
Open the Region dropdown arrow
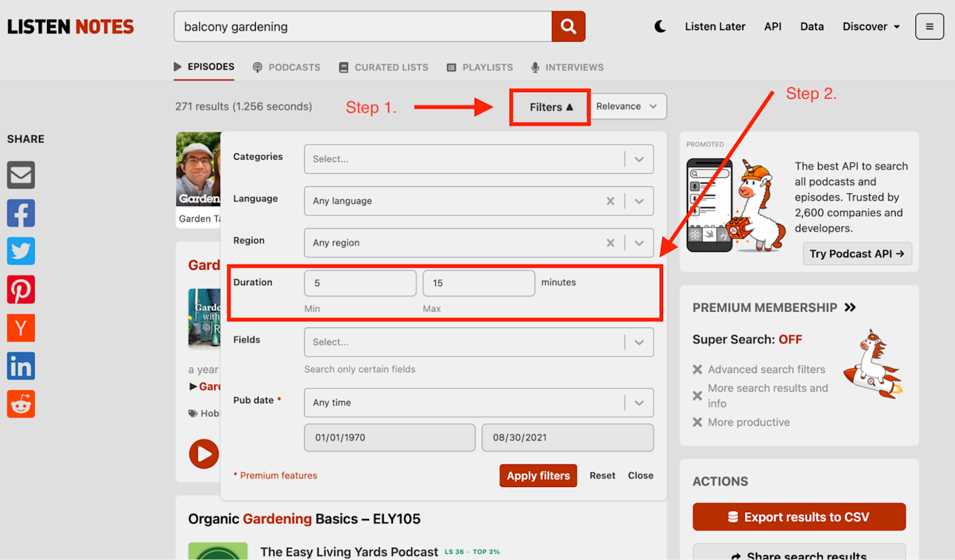coord(639,243)
